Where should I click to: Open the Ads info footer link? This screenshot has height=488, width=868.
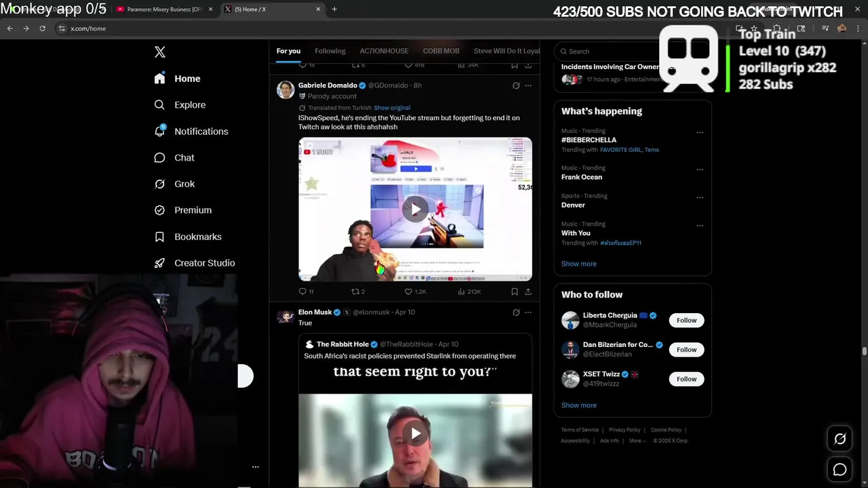coord(609,441)
